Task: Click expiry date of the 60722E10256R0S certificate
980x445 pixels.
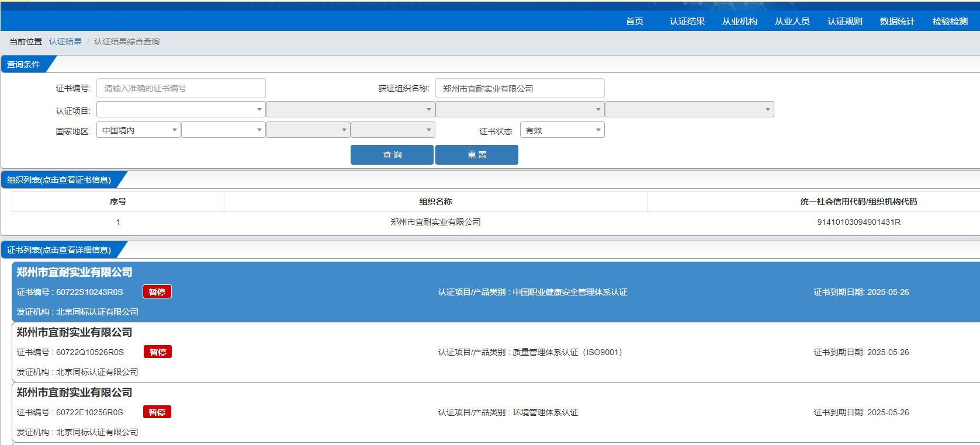Action: (x=861, y=412)
